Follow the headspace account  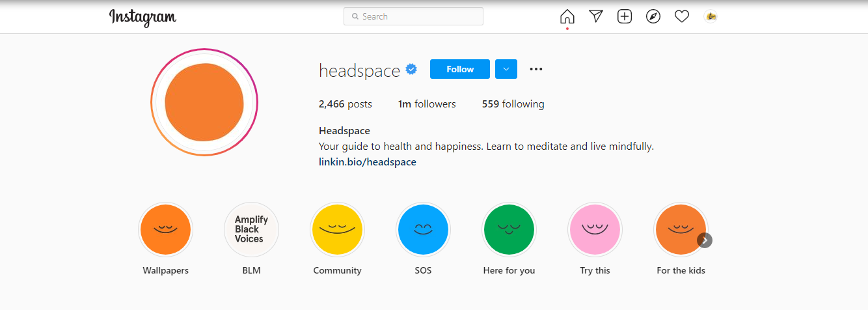(460, 69)
